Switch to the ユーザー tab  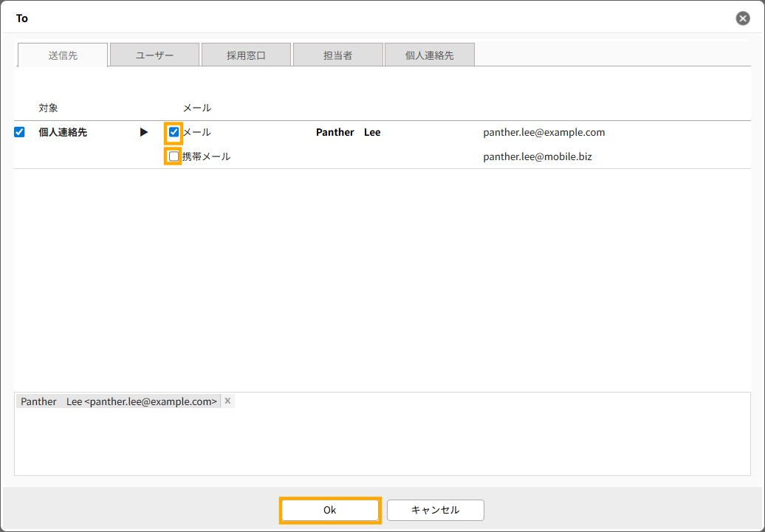[x=154, y=55]
